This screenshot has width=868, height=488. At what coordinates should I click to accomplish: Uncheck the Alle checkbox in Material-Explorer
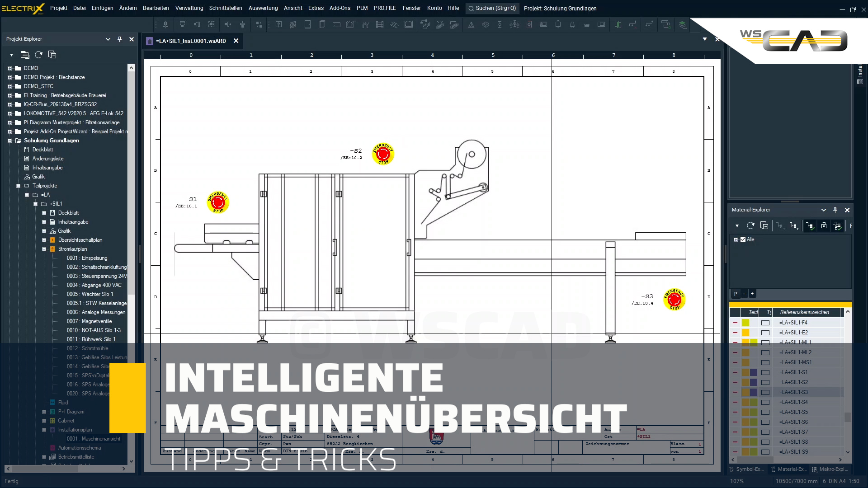(x=743, y=239)
